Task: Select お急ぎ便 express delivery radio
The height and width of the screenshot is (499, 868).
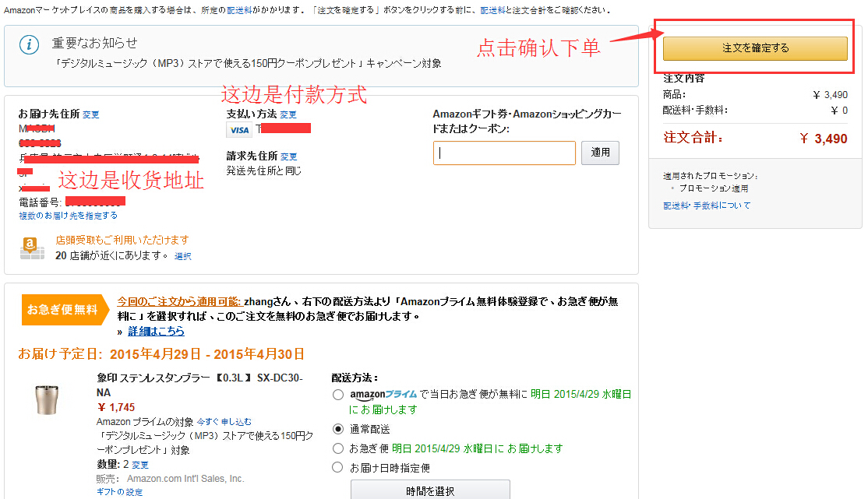Action: (337, 448)
